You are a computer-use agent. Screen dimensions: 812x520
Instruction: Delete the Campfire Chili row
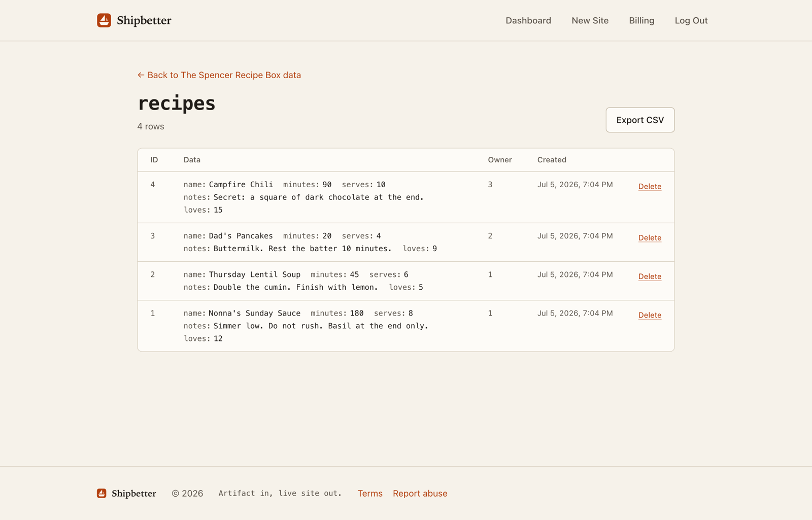tap(650, 186)
